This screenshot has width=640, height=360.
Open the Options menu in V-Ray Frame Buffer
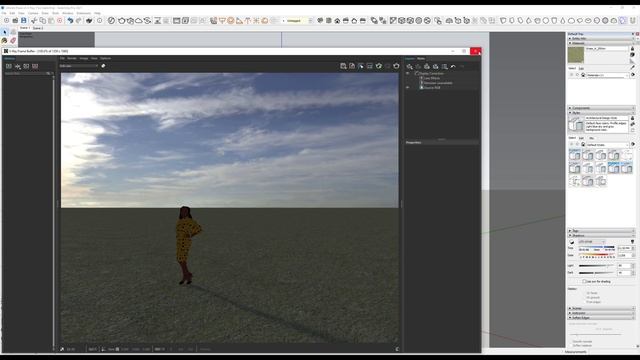(x=105, y=58)
